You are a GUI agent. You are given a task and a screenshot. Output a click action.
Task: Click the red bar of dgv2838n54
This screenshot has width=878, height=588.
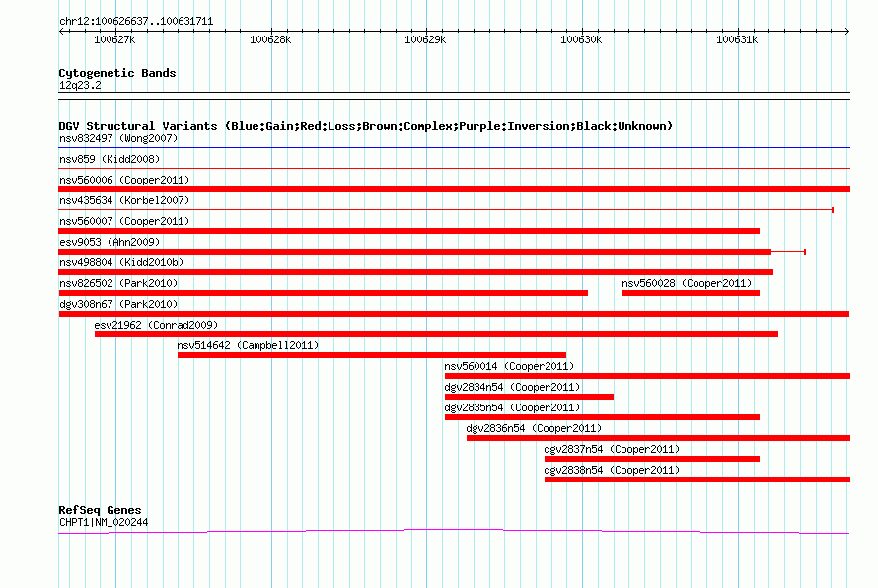click(697, 479)
